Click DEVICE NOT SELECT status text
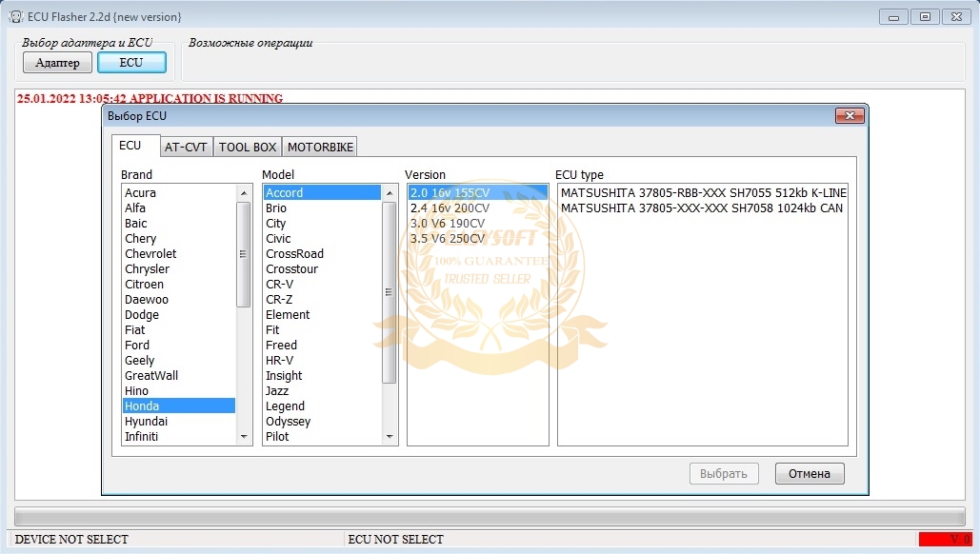 coord(71,539)
